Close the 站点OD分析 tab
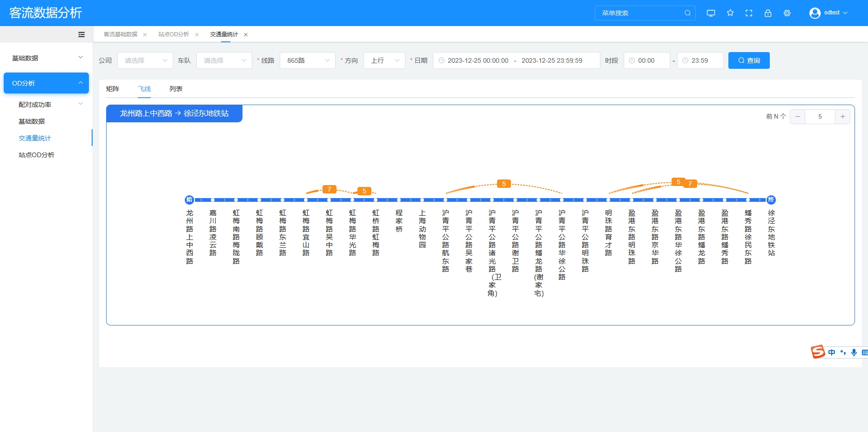The width and height of the screenshot is (868, 432). [x=197, y=34]
